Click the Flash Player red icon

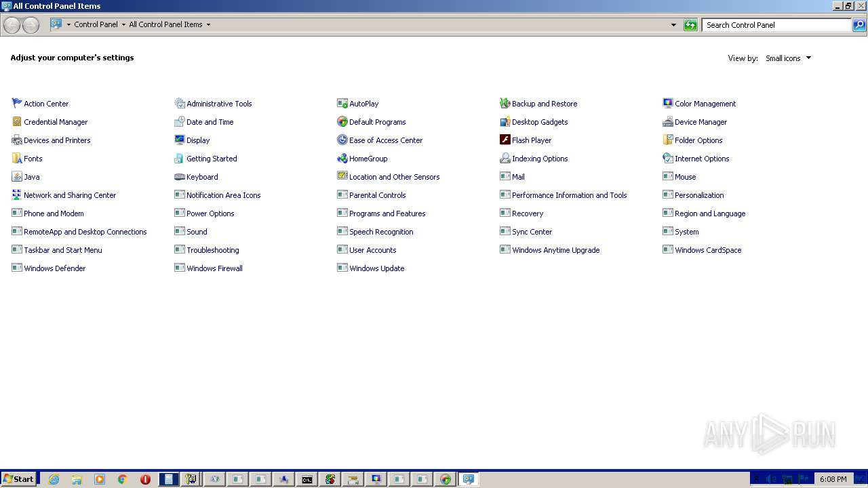tap(505, 140)
